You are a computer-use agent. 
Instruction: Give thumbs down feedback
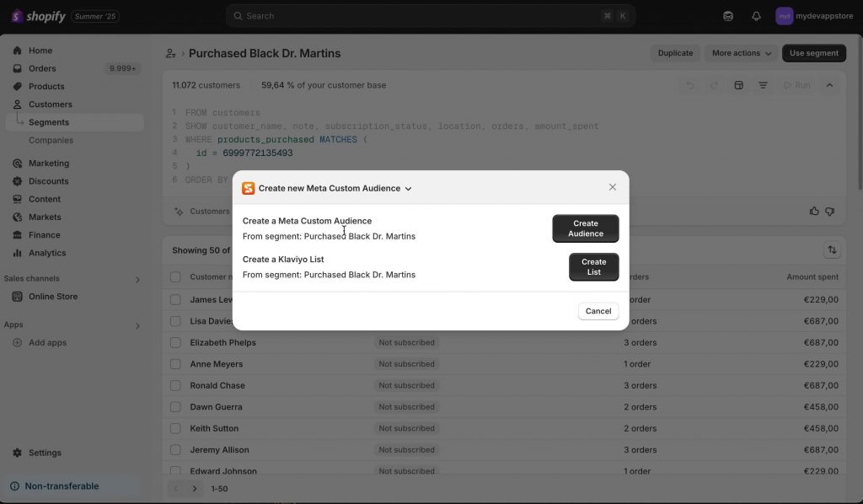click(830, 212)
